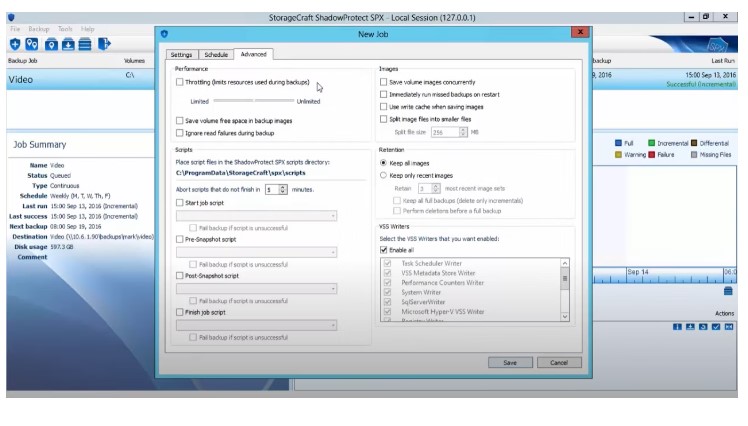Image resolution: width=748 pixels, height=426 pixels.
Task: Click the yellow Warning legend swatch
Action: click(618, 155)
